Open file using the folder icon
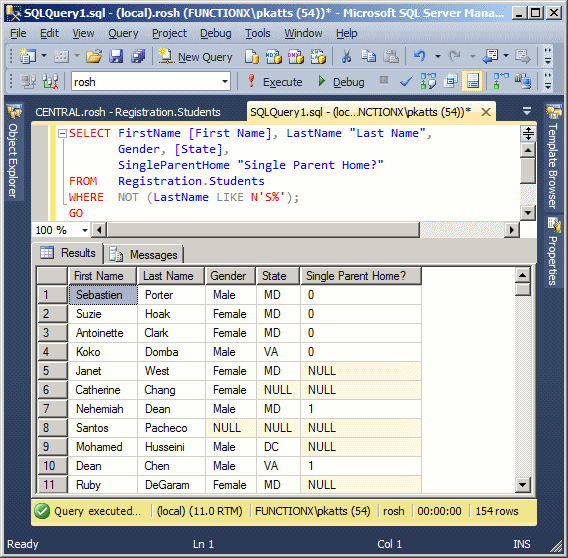The height and width of the screenshot is (558, 568). click(94, 57)
